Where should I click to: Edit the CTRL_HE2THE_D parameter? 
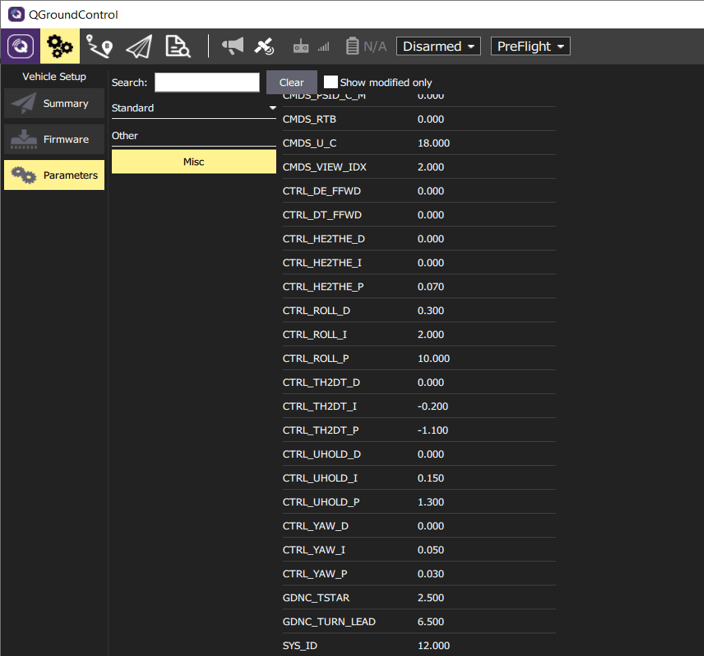(419, 238)
